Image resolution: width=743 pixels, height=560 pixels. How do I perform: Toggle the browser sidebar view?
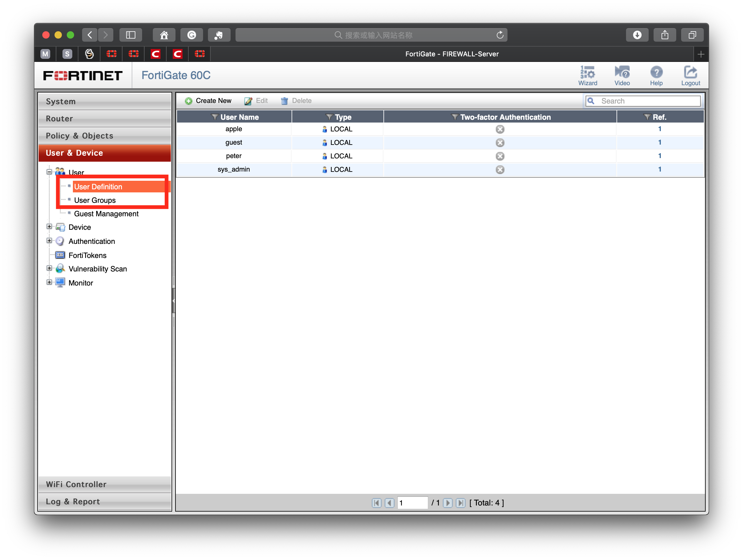[x=130, y=35]
